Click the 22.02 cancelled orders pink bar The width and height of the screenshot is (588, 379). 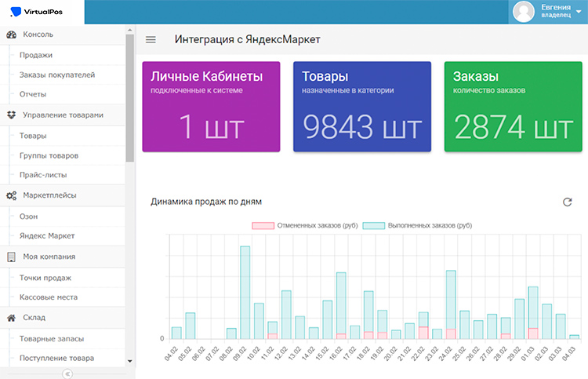click(x=423, y=333)
